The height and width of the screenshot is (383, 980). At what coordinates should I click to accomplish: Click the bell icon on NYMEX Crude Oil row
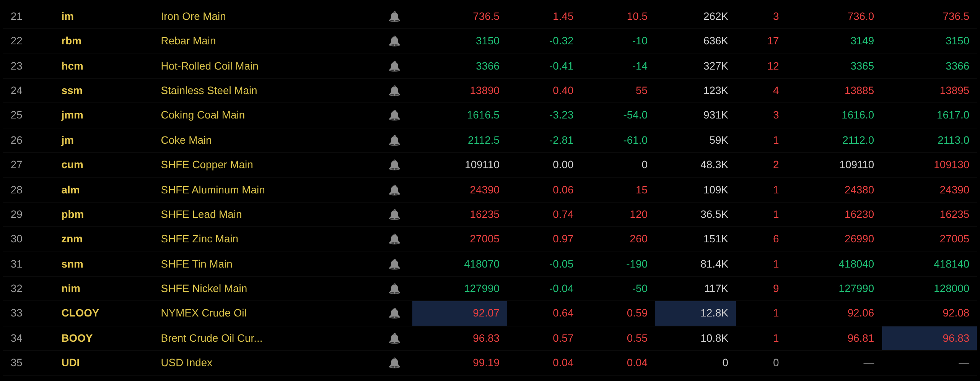click(x=394, y=313)
